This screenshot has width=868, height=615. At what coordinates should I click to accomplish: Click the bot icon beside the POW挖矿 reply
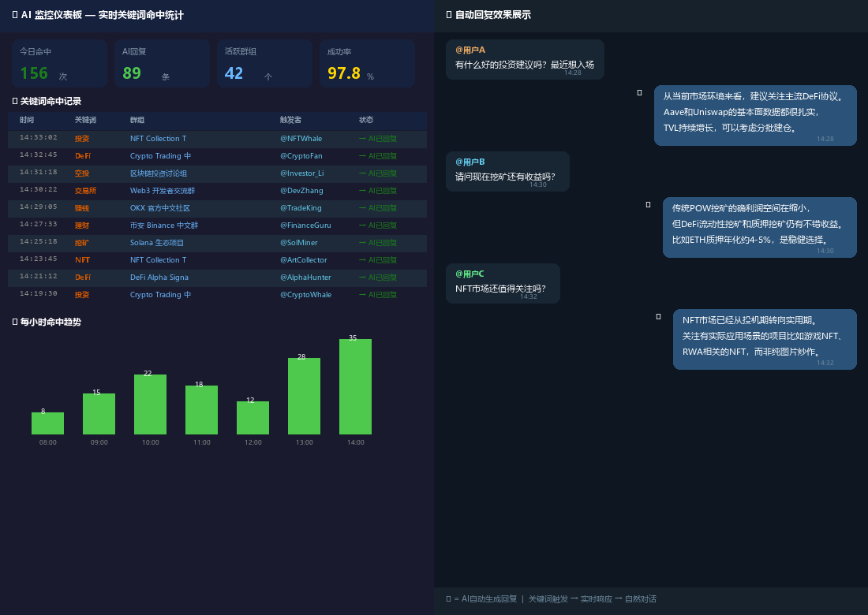coord(648,205)
